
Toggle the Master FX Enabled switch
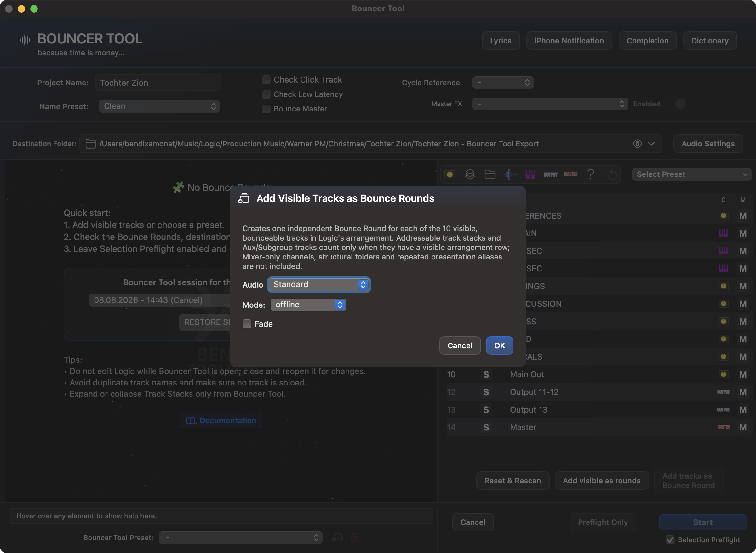(676, 104)
